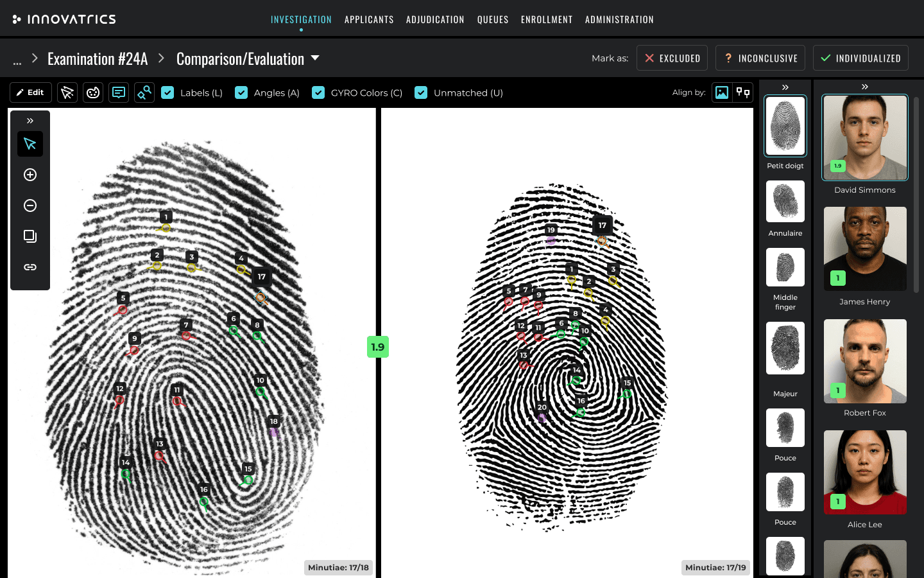Image resolution: width=924 pixels, height=578 pixels.
Task: Disable the Unmatched (U) checkbox
Action: tap(421, 92)
